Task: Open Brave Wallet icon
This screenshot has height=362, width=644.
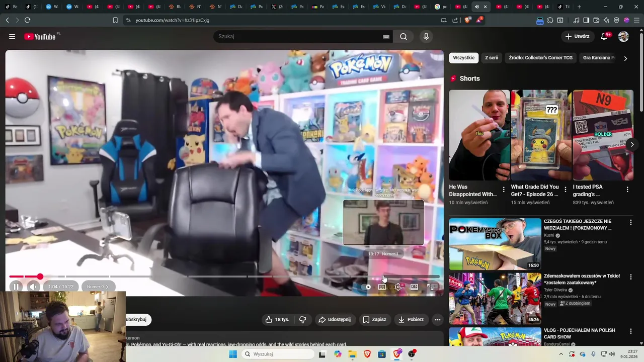Action: (x=596, y=20)
